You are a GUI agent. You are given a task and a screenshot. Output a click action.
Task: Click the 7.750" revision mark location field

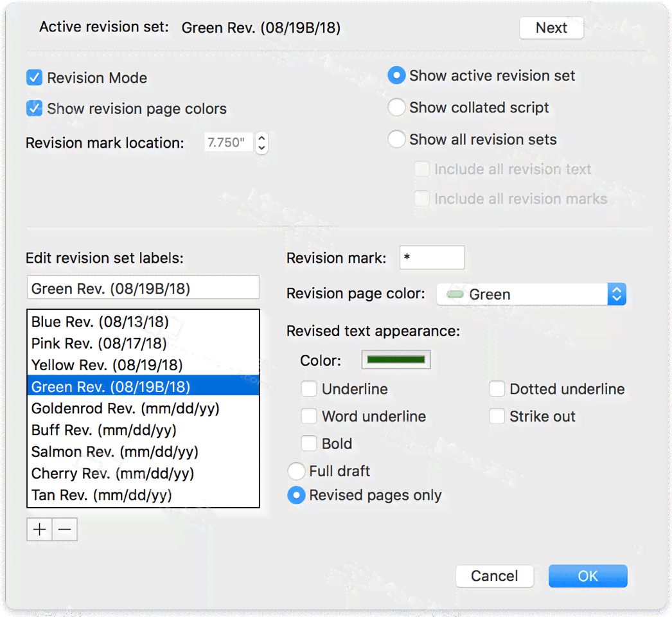coord(229,142)
